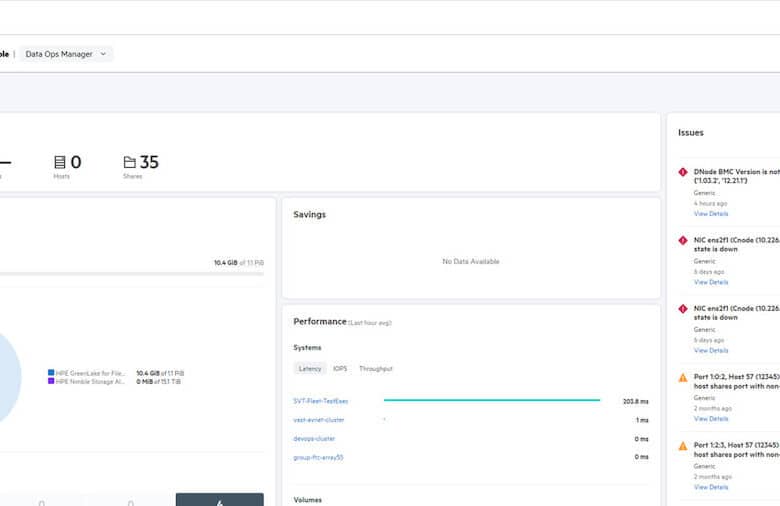Switch to the Throughput tab
780x506 pixels.
pos(376,369)
